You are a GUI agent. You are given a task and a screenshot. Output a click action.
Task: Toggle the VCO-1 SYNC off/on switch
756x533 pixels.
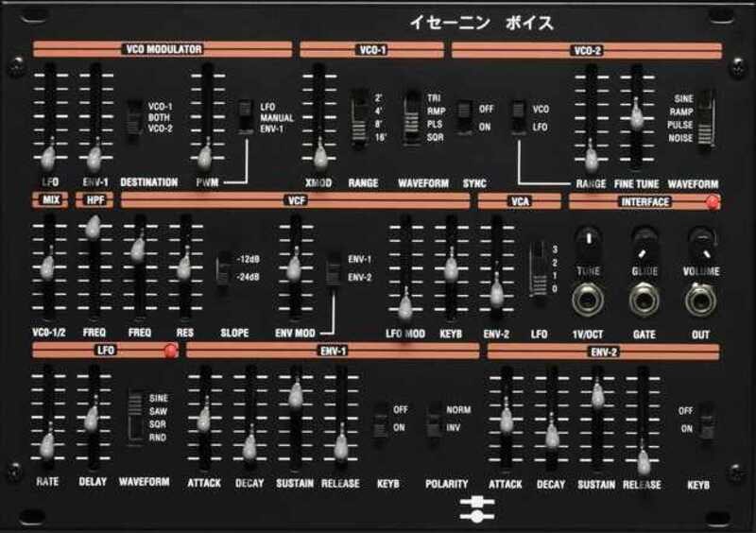tap(464, 118)
